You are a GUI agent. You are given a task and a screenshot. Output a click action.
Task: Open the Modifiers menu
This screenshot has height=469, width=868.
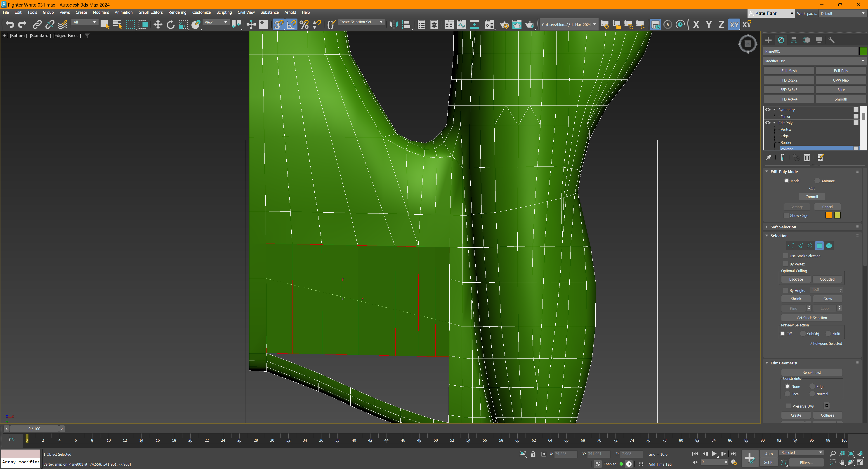pyautogui.click(x=101, y=12)
